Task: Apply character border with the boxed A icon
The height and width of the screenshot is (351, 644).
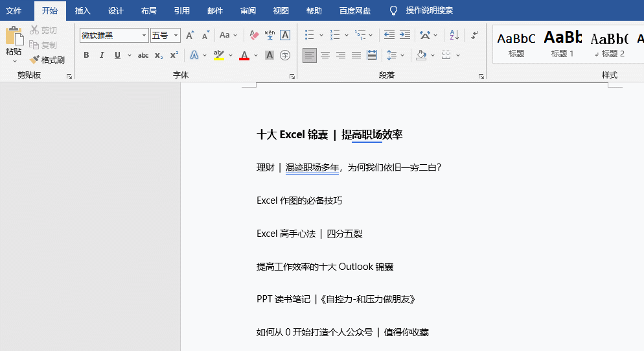Action: click(285, 36)
